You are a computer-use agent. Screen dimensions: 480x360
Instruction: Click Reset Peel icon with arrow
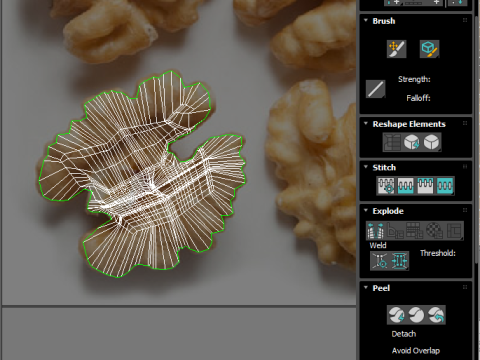(436, 315)
